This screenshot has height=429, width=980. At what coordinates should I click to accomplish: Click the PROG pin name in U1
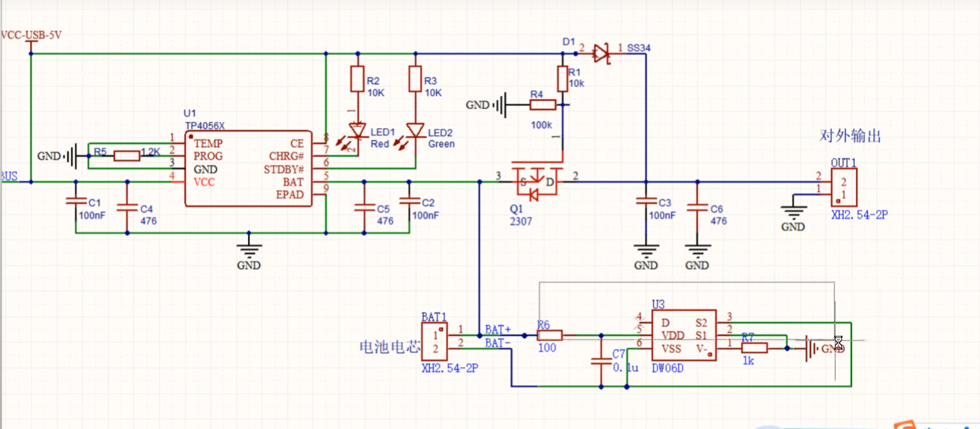208,156
